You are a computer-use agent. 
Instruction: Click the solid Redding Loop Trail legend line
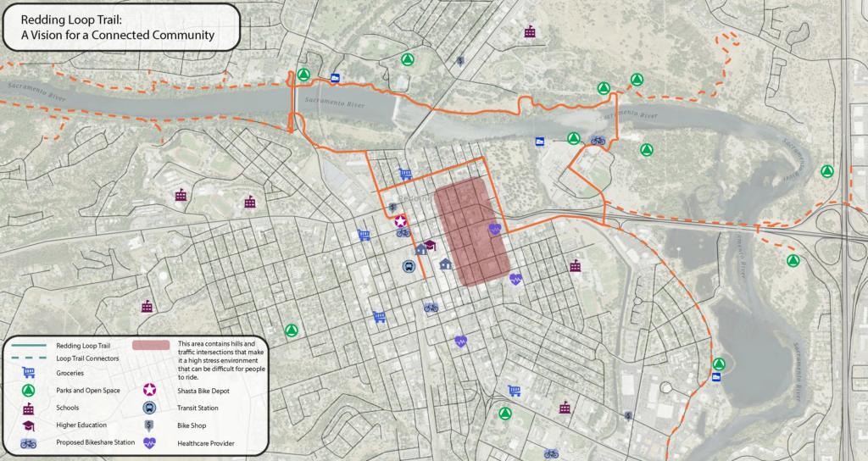tap(28, 346)
